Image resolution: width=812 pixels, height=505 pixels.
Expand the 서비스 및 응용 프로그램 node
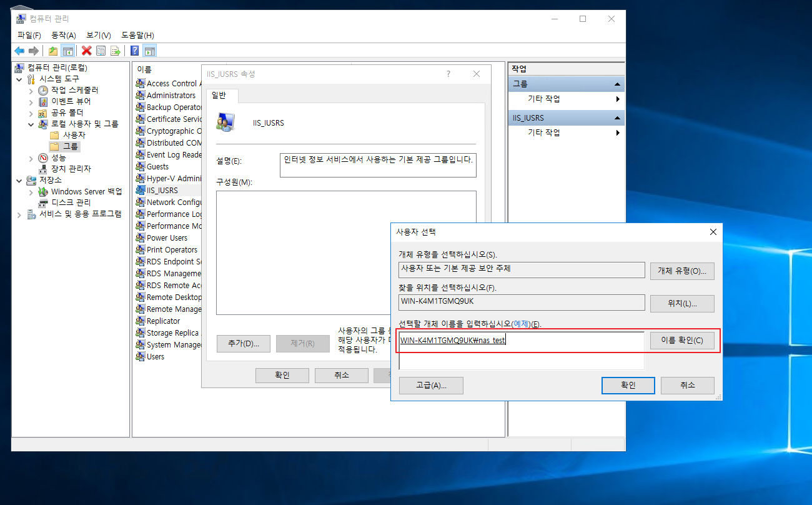tap(19, 214)
